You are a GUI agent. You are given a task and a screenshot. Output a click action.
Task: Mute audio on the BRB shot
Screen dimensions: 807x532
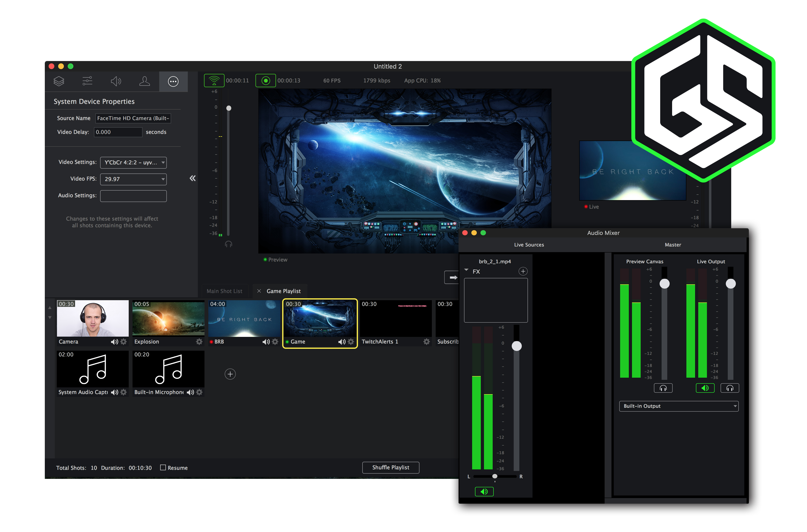266,342
